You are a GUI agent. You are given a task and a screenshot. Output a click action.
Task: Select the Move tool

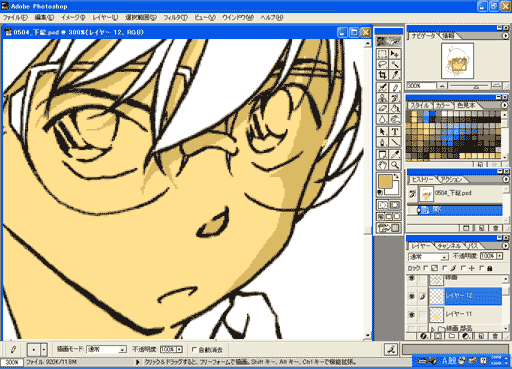395,54
